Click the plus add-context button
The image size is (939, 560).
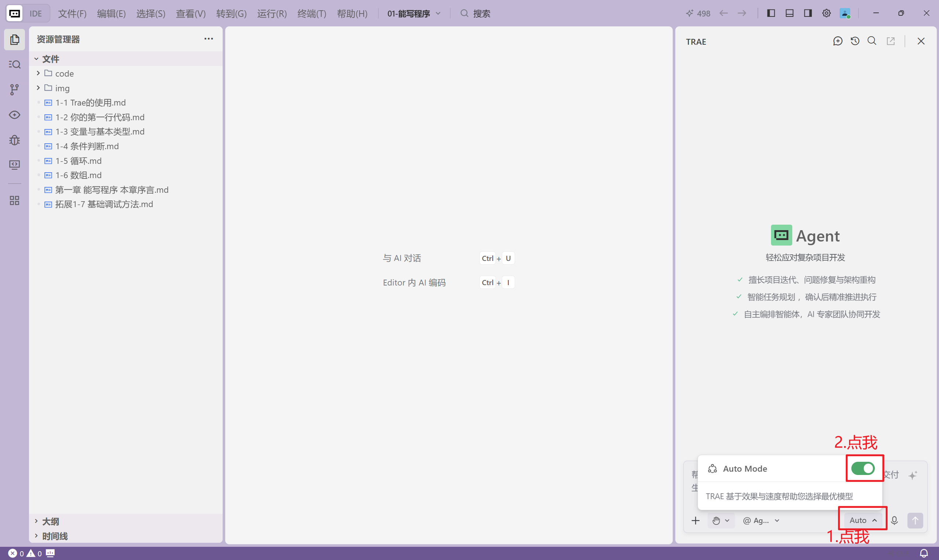(x=695, y=521)
